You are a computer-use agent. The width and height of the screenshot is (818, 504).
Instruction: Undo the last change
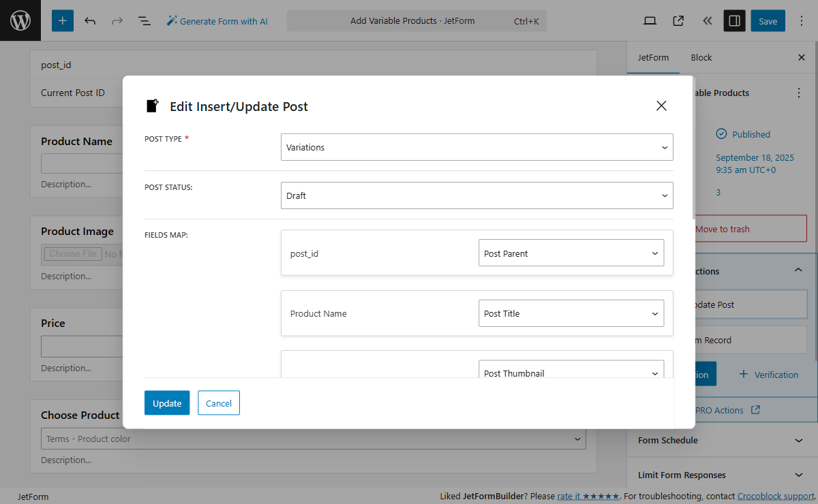[x=90, y=21]
